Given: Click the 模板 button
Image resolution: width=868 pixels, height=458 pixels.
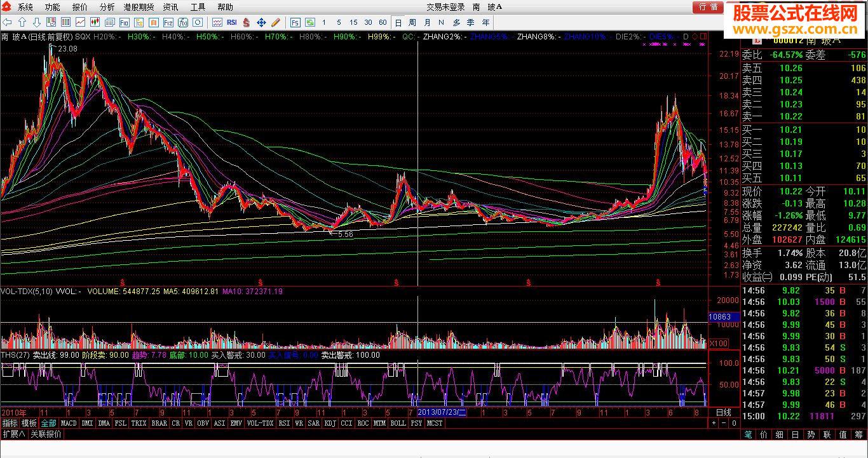Looking at the screenshot, I should click(29, 423).
